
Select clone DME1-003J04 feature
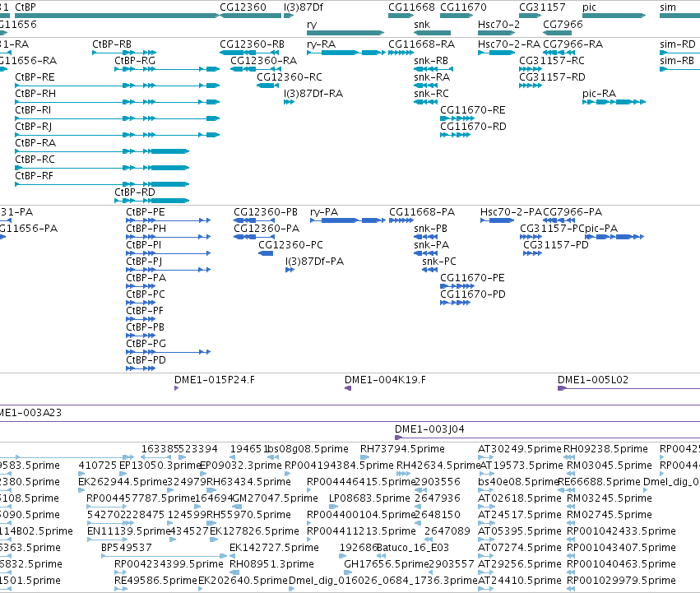(x=547, y=438)
